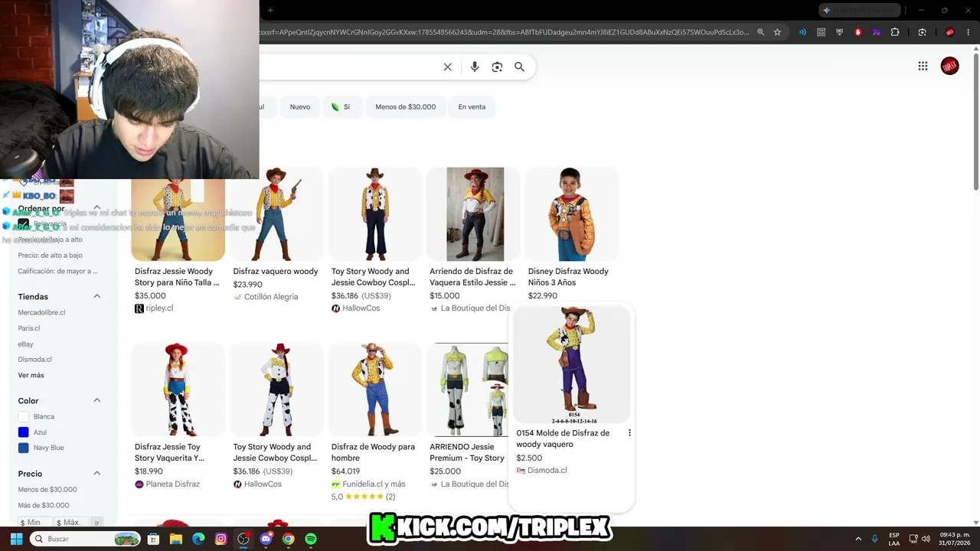Open Windows Start menu

point(16,539)
